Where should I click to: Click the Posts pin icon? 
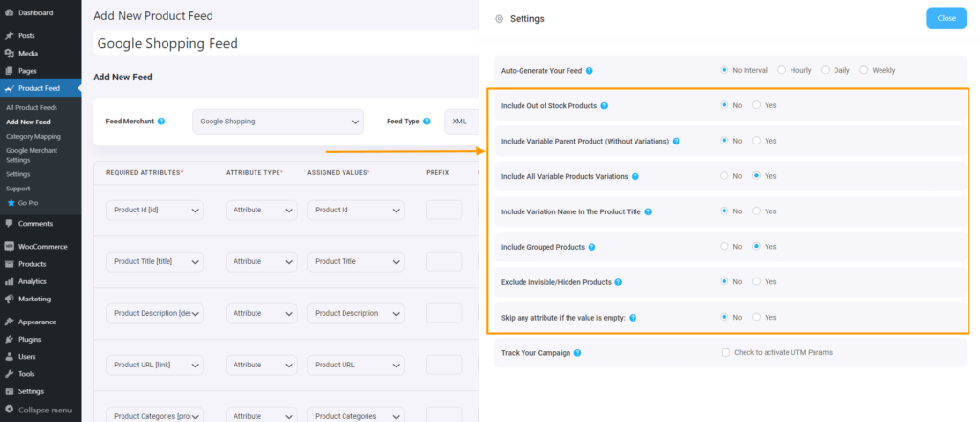(x=10, y=36)
